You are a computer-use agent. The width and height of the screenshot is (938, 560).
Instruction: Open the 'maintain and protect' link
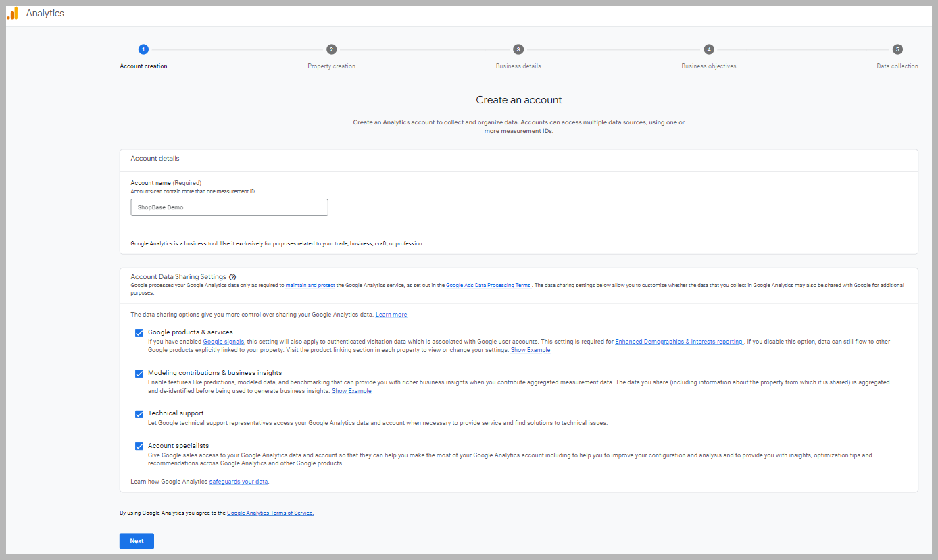pos(310,286)
